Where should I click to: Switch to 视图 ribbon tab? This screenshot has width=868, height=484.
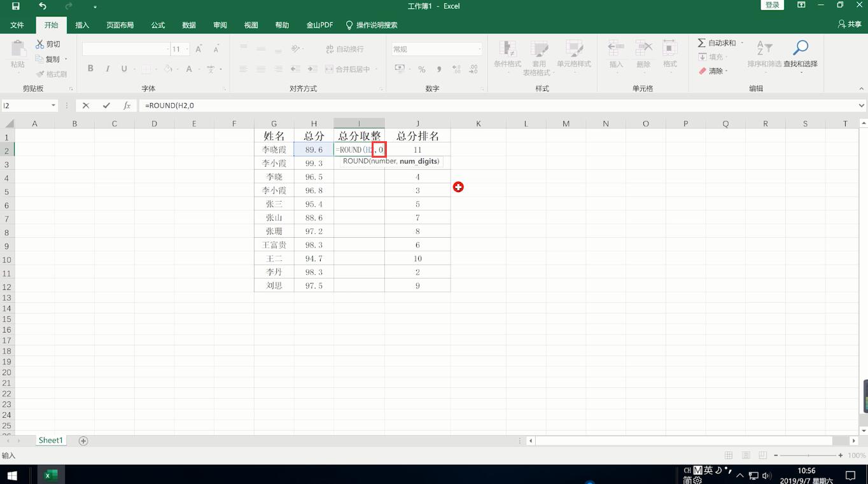[251, 25]
